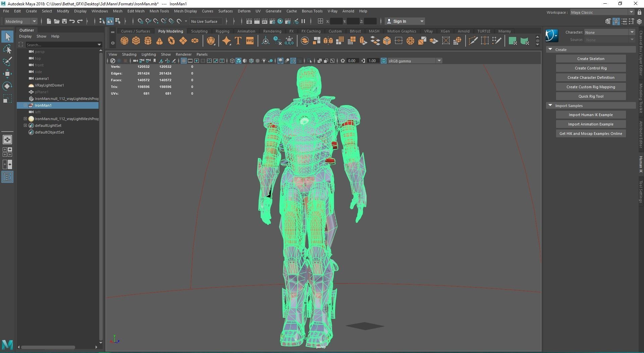Select the Paint Selection tool
Viewport: 644px width, 353px height.
coord(7,61)
